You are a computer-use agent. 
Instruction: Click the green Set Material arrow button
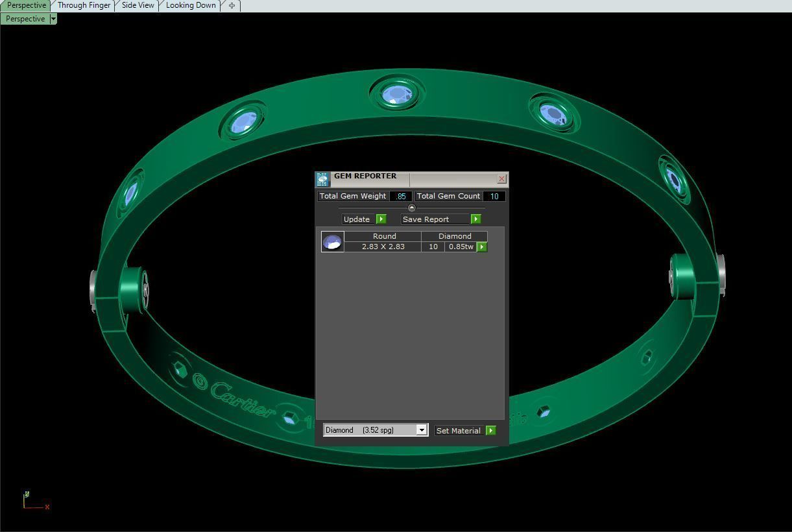click(491, 431)
